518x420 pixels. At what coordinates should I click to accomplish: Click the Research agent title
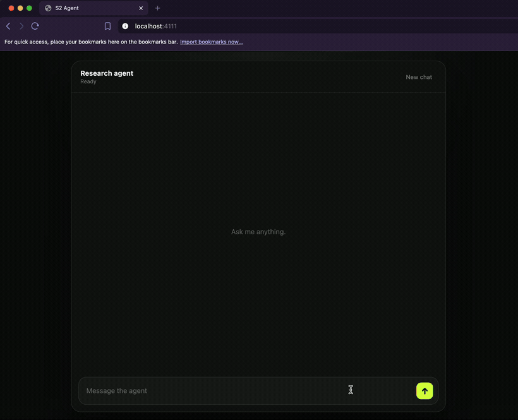tap(107, 73)
